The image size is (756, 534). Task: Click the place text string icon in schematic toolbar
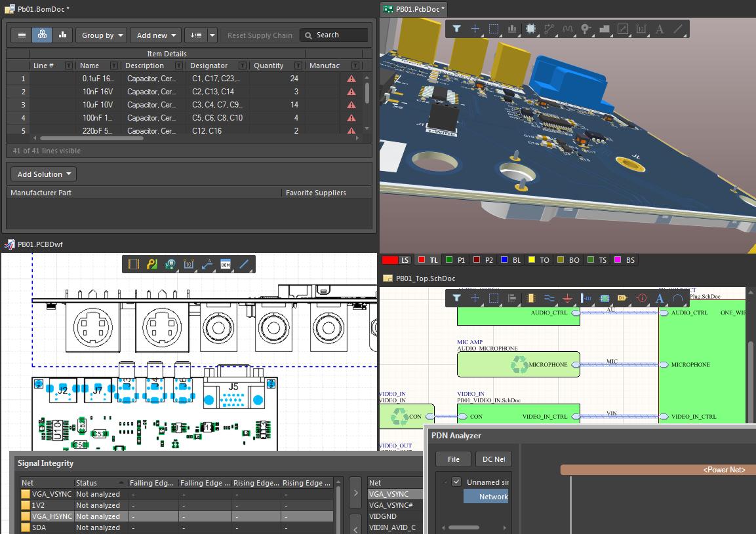660,298
